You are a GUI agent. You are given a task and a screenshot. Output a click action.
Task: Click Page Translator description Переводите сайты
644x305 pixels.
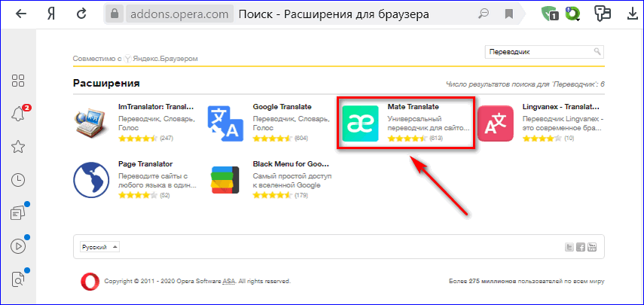point(157,181)
